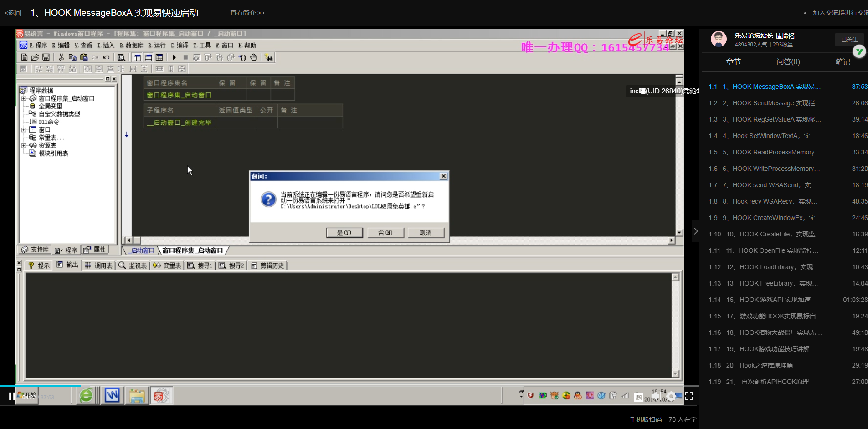Click the New document toolbar icon
This screenshot has width=868, height=429.
click(x=24, y=57)
